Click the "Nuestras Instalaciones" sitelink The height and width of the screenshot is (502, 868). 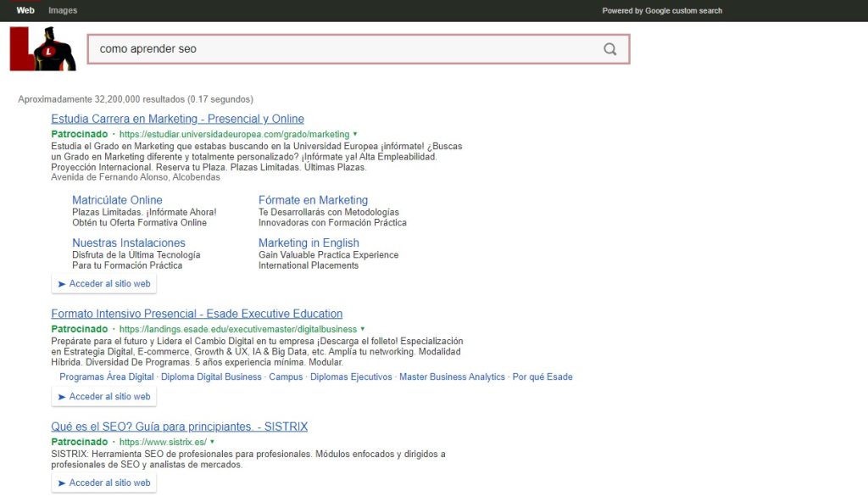click(x=129, y=243)
